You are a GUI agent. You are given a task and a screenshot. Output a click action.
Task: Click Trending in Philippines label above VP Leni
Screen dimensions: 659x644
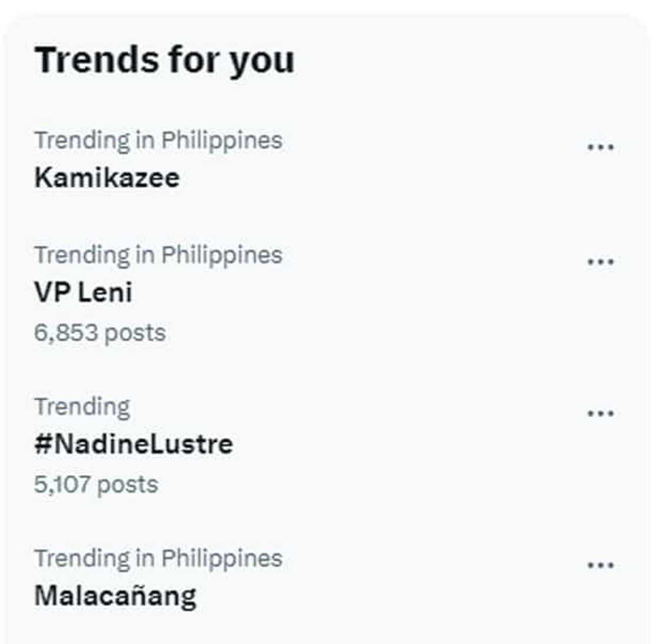click(158, 255)
